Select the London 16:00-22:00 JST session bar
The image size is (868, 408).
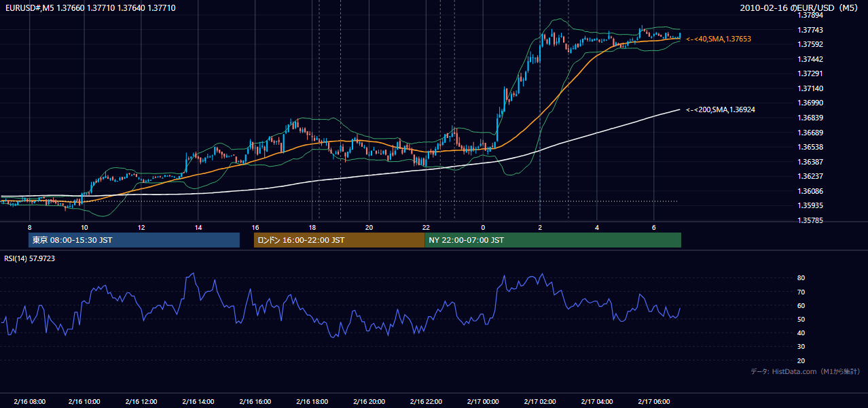339,240
